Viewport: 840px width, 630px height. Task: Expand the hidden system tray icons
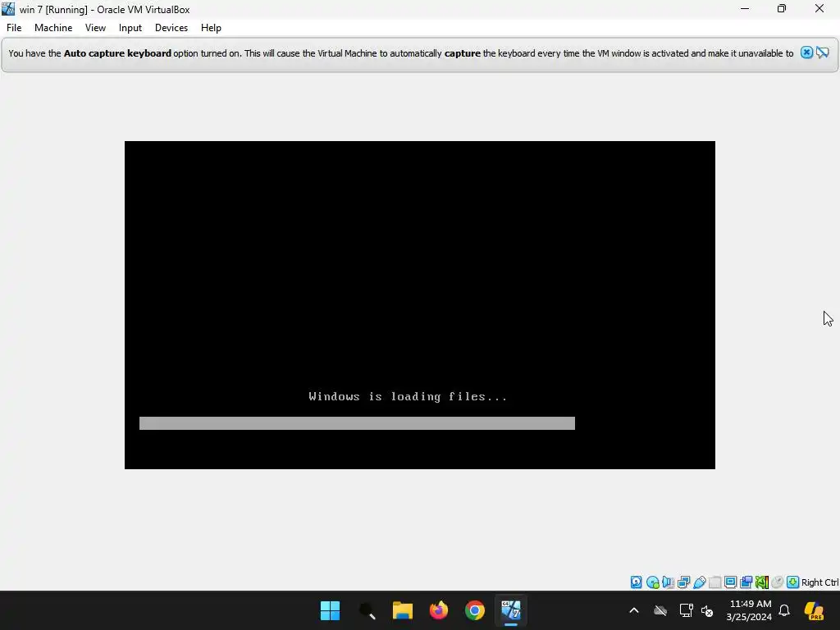tap(634, 610)
